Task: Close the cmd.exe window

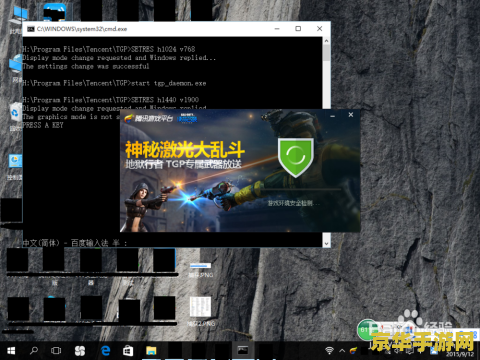Action: pos(319,29)
